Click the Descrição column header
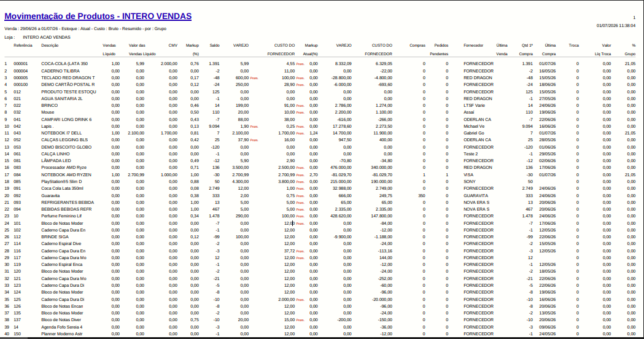This screenshot has width=644, height=339. pos(50,45)
